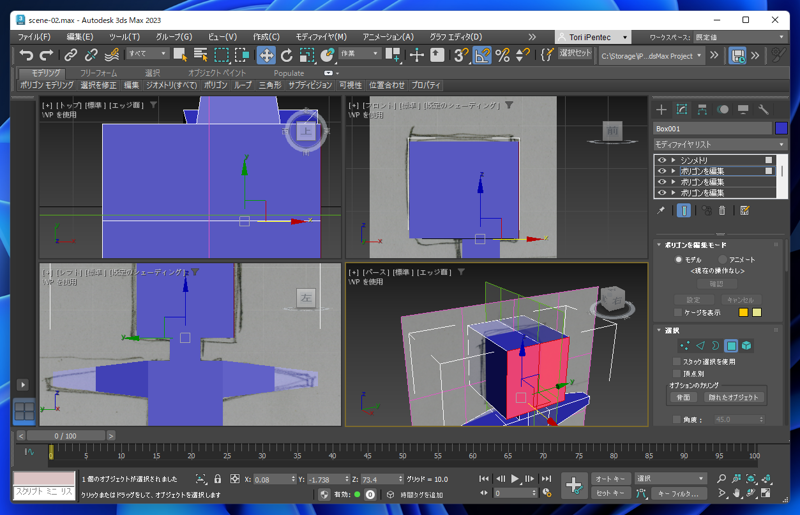Click the Redo arrow icon
800x515 pixels.
coord(46,55)
